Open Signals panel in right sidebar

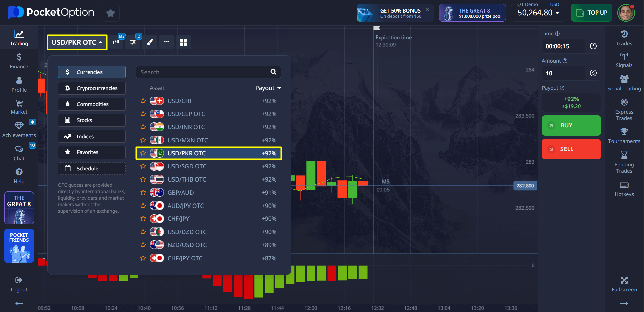[624, 60]
